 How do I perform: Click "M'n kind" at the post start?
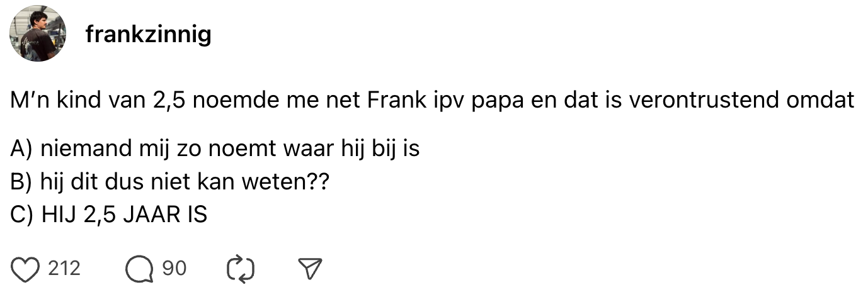49,100
